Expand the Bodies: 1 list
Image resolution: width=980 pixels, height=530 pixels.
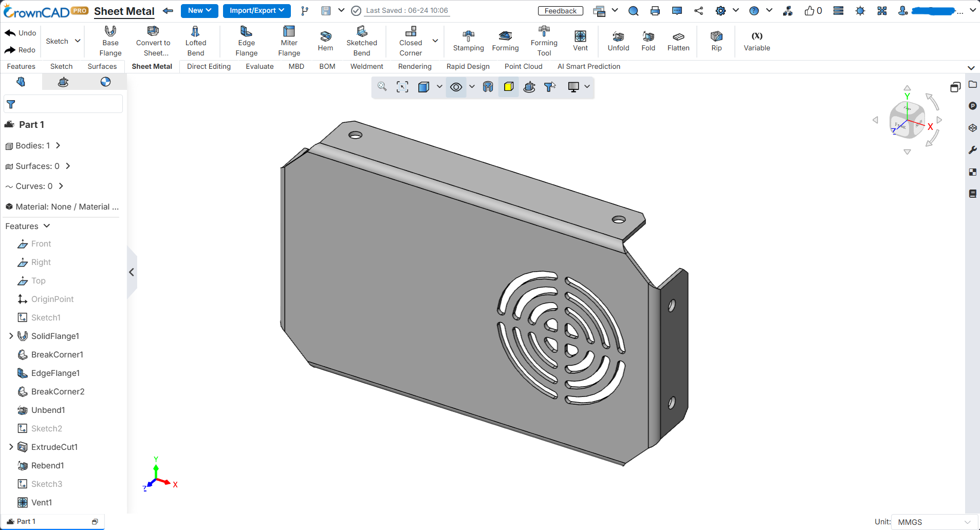click(x=58, y=145)
